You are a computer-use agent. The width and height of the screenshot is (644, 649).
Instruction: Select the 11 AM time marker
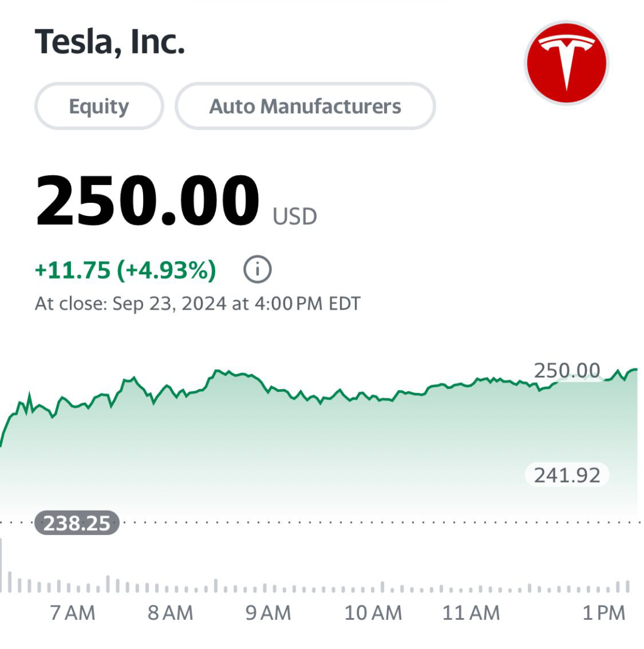(x=471, y=613)
